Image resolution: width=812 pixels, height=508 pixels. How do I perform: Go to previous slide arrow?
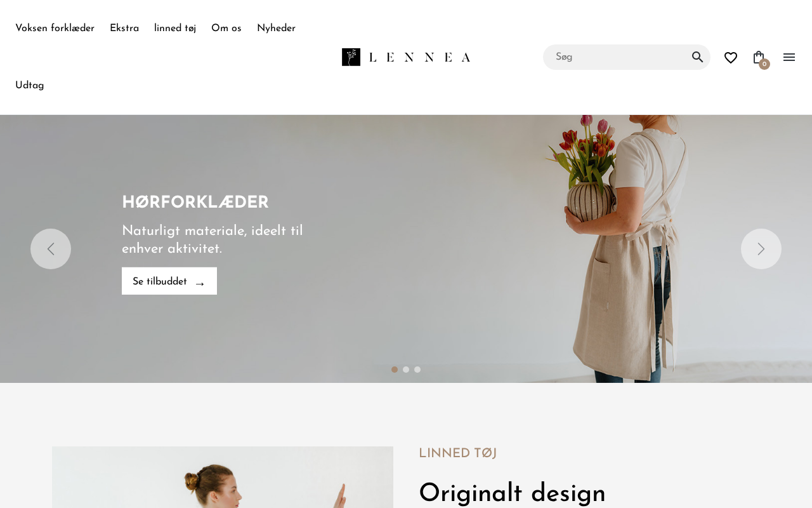tap(51, 249)
